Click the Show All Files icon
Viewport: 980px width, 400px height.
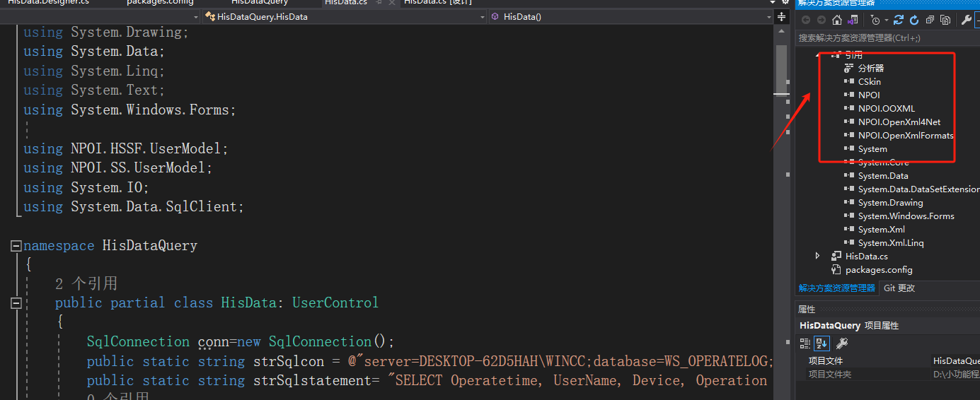coord(944,20)
